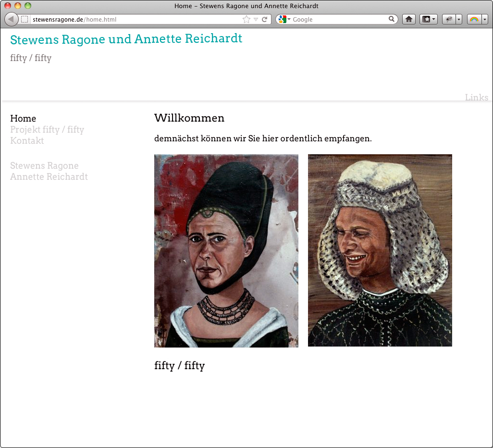Click the woman's portrait painting thumbnail
Screen dimensions: 493x448
[x=226, y=250]
